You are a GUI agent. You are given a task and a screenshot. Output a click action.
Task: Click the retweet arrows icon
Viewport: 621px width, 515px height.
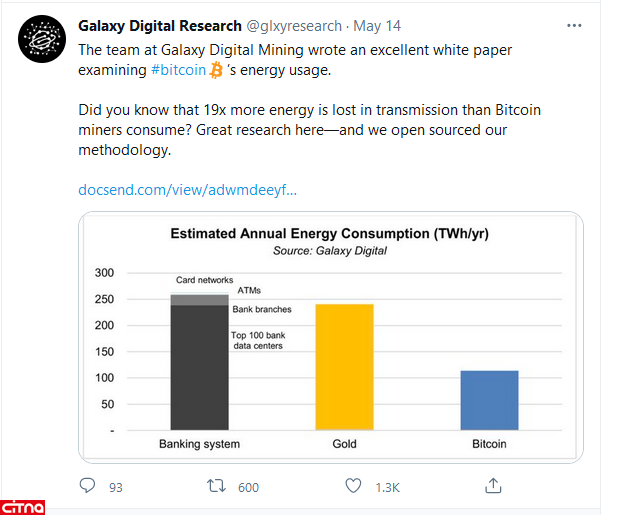pos(215,486)
